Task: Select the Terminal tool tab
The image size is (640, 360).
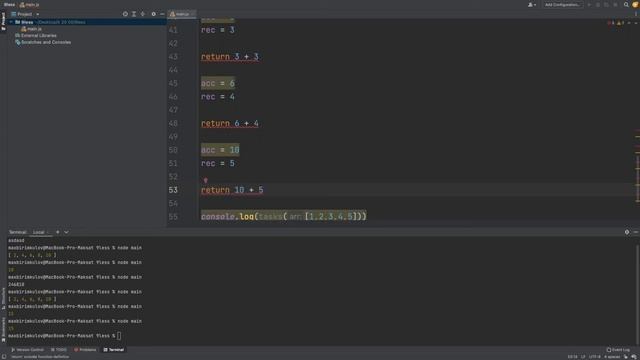Action: [113, 349]
